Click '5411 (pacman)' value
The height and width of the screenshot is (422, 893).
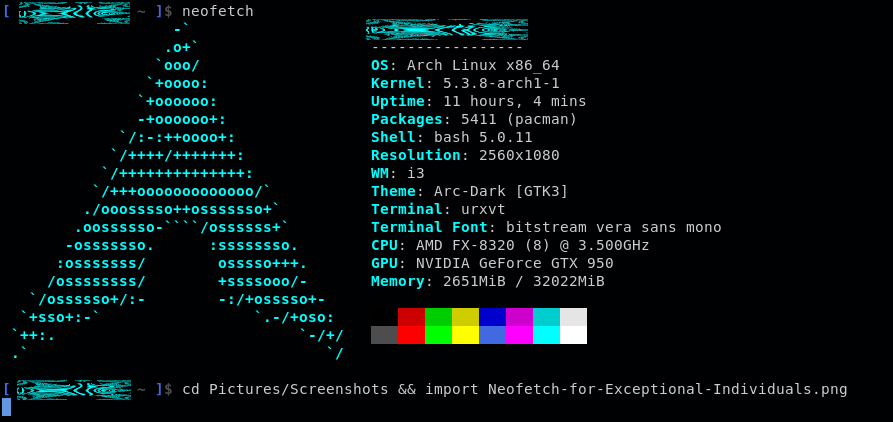[519, 120]
